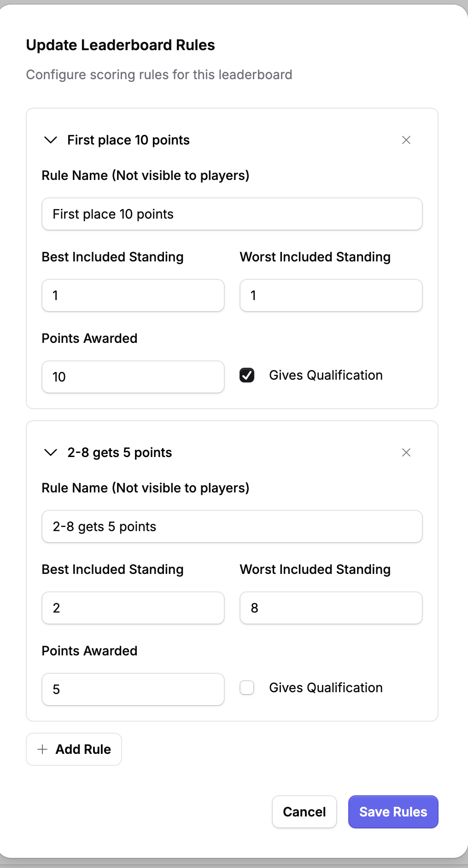Click the First place 10 points header title
Screen dimensions: 468x868
tap(129, 140)
